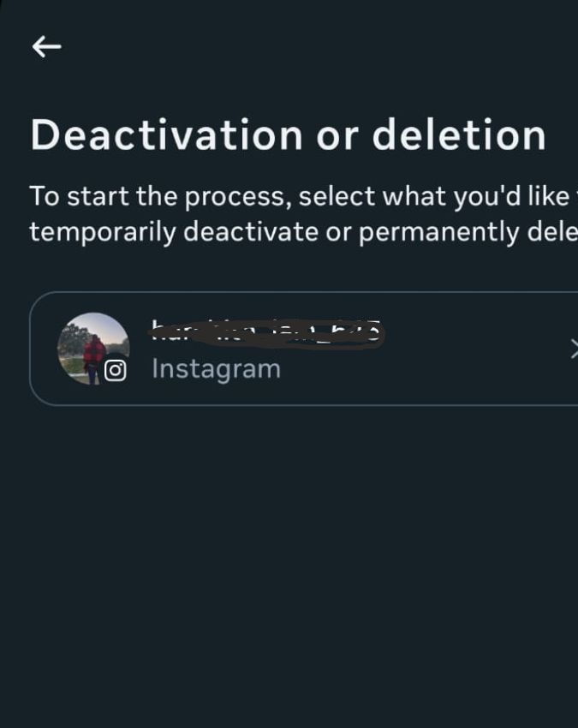Tap the 'Instagram' label under the username
The image size is (578, 728).
[214, 368]
